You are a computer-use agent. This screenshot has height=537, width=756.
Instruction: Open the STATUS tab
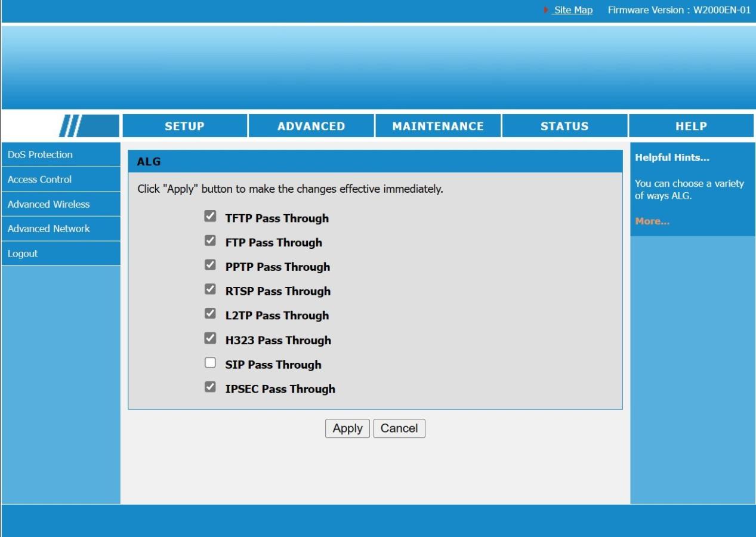(564, 126)
